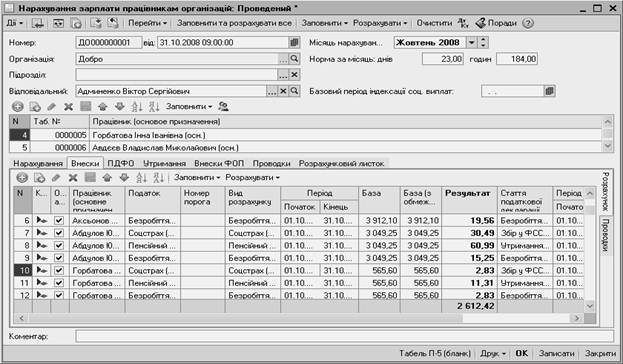
Task: Open the Друк dropdown at bottom
Action: [x=493, y=353]
